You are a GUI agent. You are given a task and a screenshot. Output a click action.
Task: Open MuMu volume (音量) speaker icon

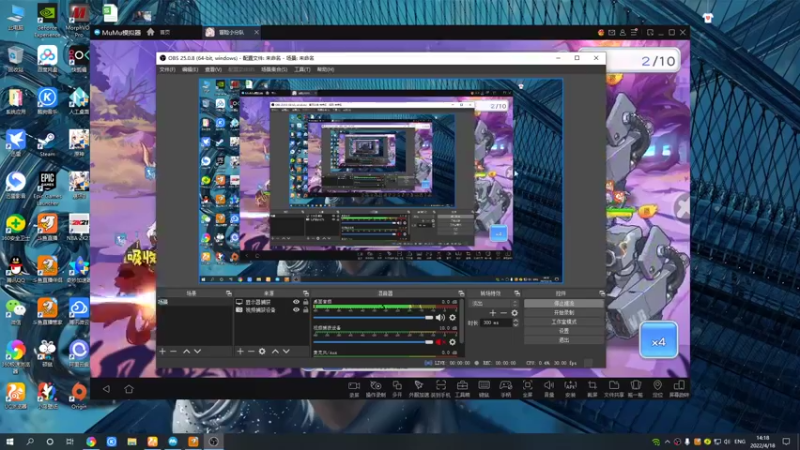(x=549, y=386)
